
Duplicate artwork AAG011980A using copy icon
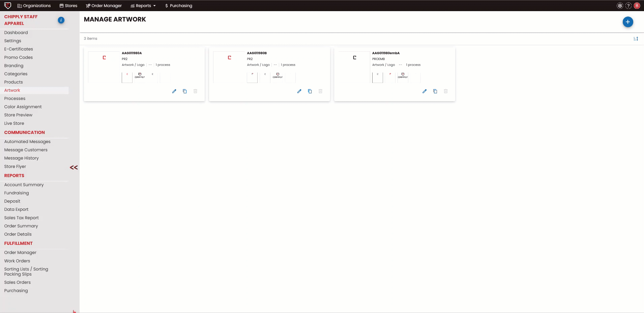point(185,91)
